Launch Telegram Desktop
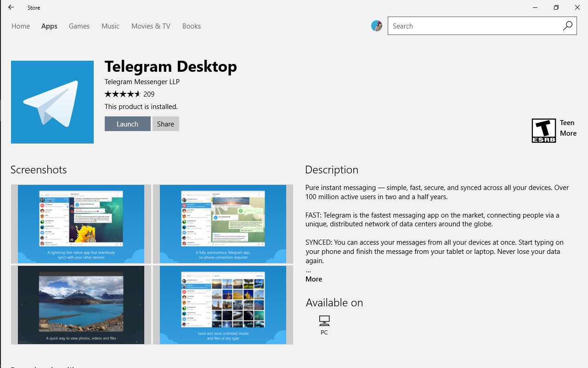The width and height of the screenshot is (588, 368). 127,124
